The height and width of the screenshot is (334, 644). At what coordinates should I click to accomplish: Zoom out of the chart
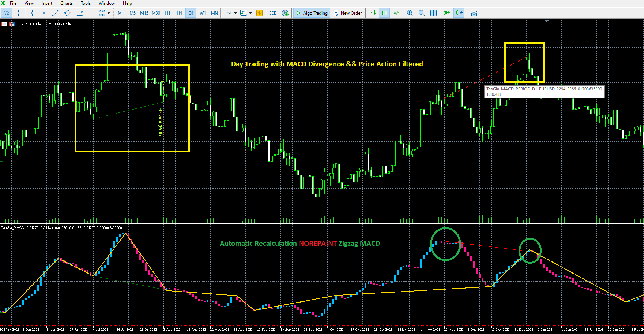click(x=422, y=13)
